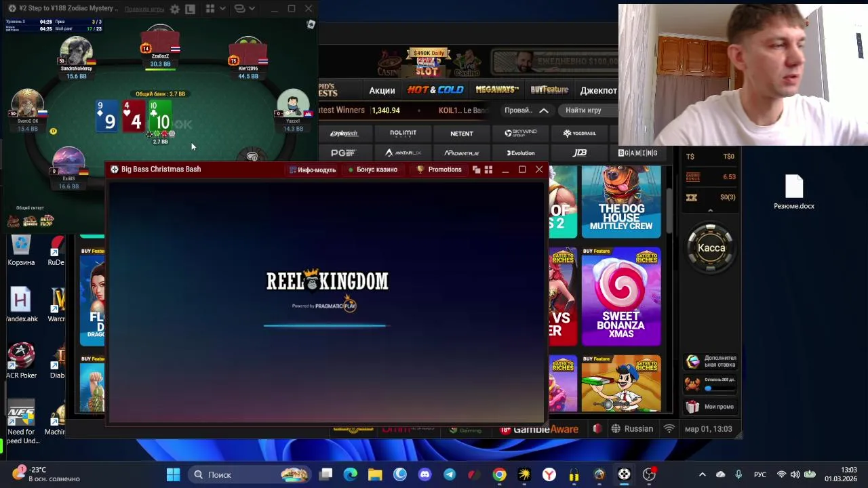Viewport: 868px width, 488px height.
Task: Filter by BGaming provider
Action: pyautogui.click(x=637, y=153)
